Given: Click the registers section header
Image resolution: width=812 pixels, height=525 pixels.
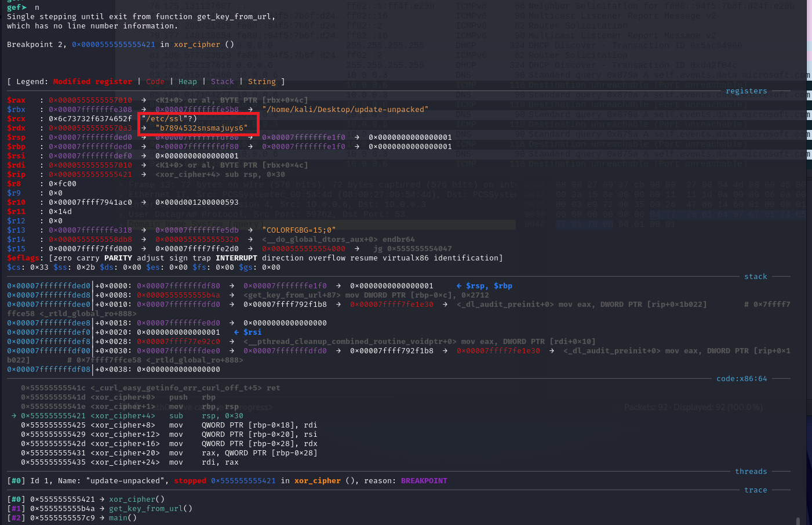Looking at the screenshot, I should (x=747, y=91).
